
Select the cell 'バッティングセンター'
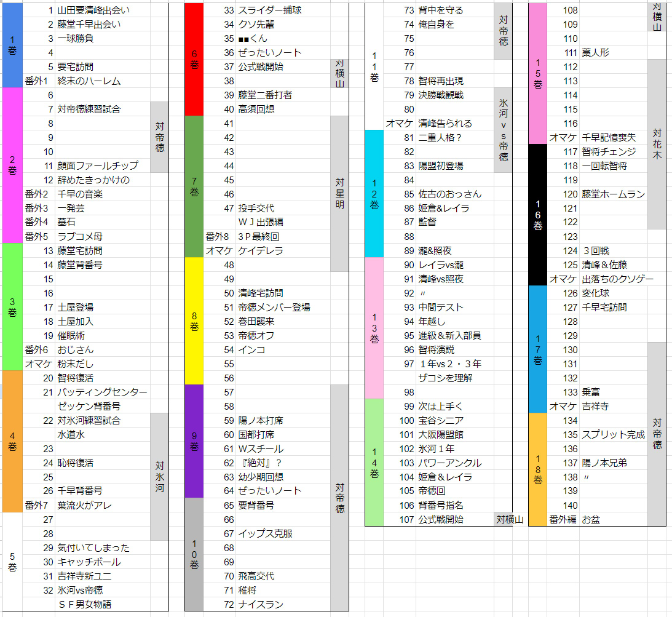tap(103, 392)
